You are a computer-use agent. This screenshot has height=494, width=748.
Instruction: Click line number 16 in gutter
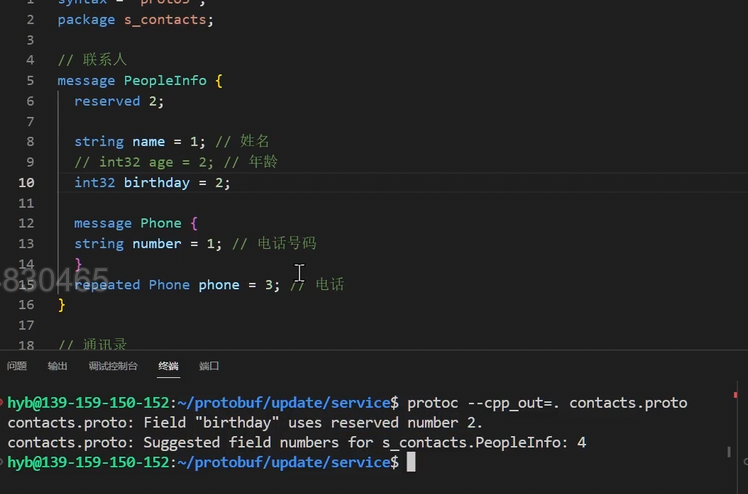(x=26, y=305)
